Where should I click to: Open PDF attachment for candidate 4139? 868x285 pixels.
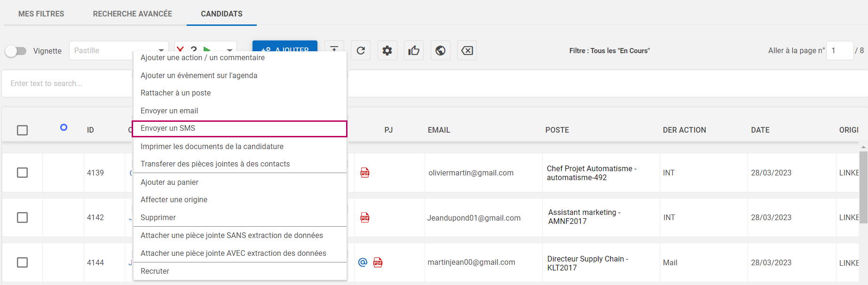click(x=365, y=173)
